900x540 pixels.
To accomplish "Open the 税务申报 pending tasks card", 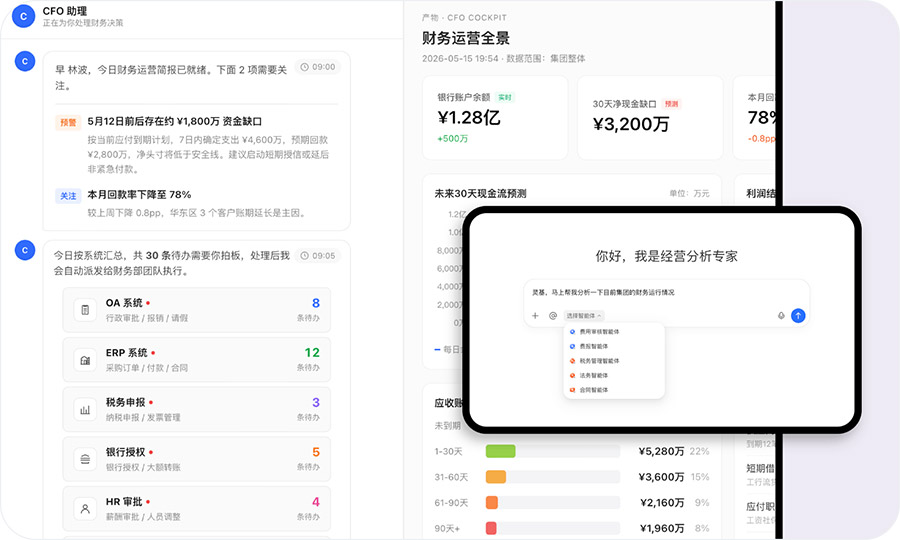I will click(x=196, y=409).
